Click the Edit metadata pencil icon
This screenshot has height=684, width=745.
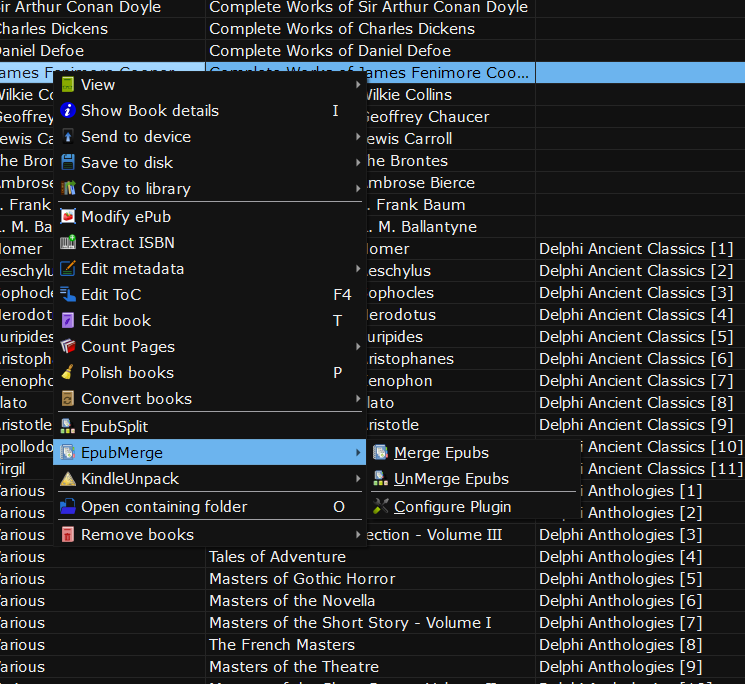[68, 269]
